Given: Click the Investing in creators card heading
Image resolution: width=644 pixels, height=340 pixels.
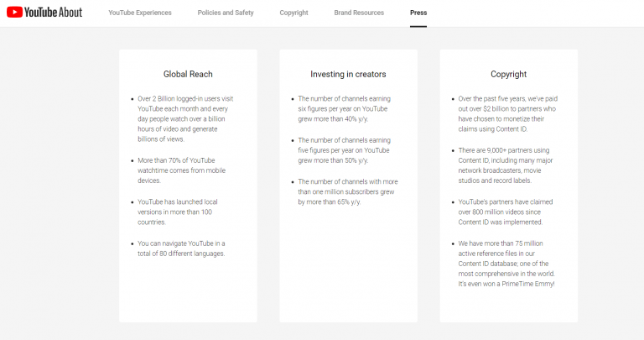Looking at the screenshot, I should click(x=348, y=74).
